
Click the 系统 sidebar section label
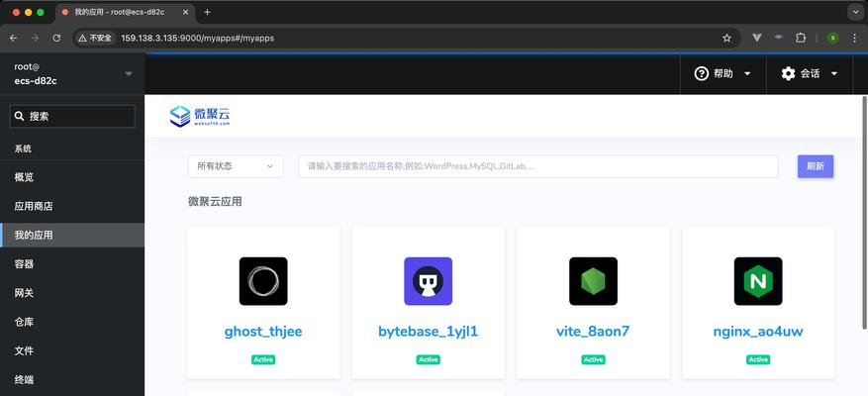click(x=23, y=148)
